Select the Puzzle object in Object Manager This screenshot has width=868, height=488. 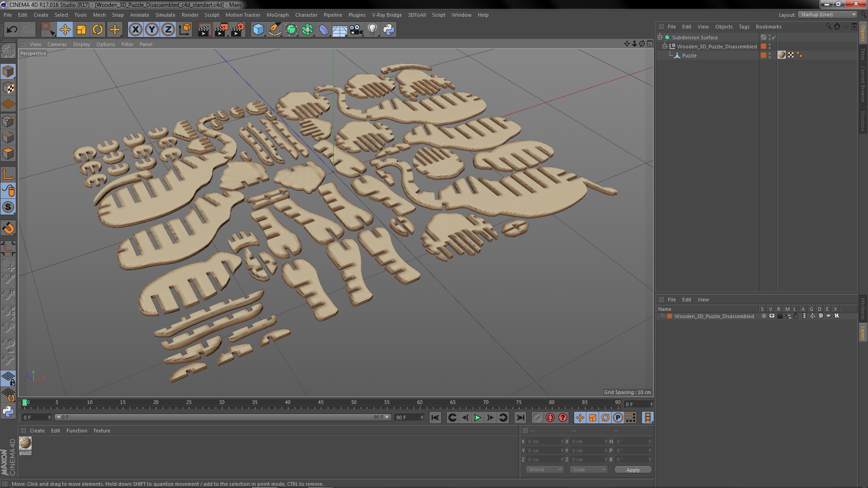point(689,56)
